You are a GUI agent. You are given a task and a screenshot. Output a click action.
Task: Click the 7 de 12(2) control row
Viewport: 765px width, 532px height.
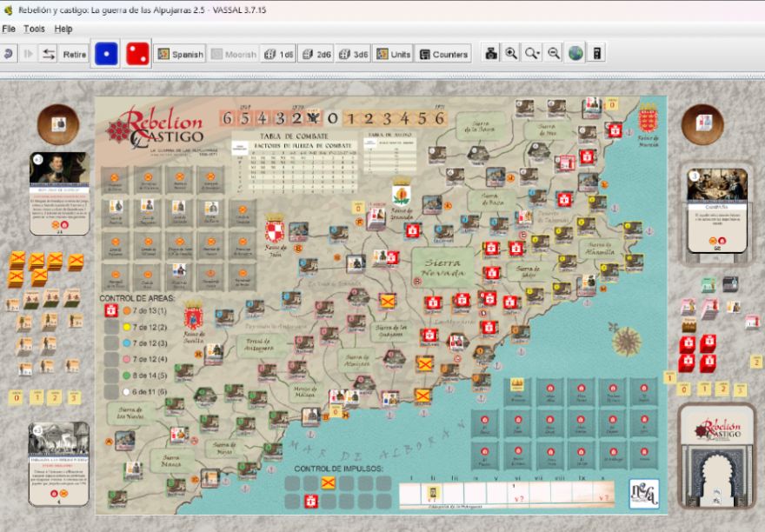click(144, 327)
